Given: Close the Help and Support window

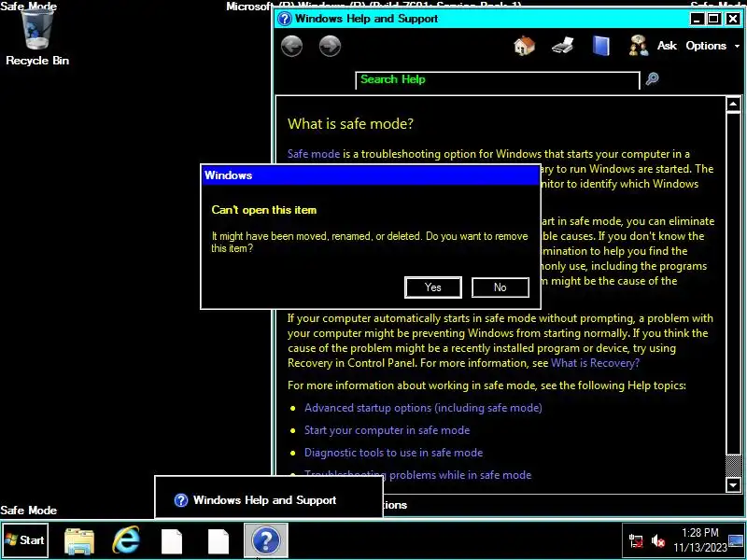Looking at the screenshot, I should (x=732, y=19).
